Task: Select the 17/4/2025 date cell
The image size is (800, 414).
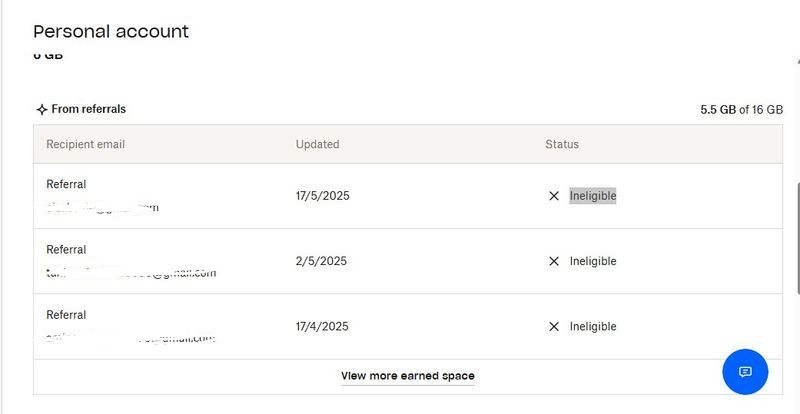Action: pyautogui.click(x=322, y=326)
